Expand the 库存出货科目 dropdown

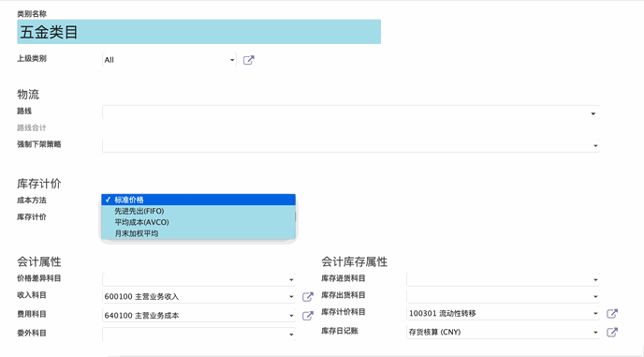coord(595,296)
